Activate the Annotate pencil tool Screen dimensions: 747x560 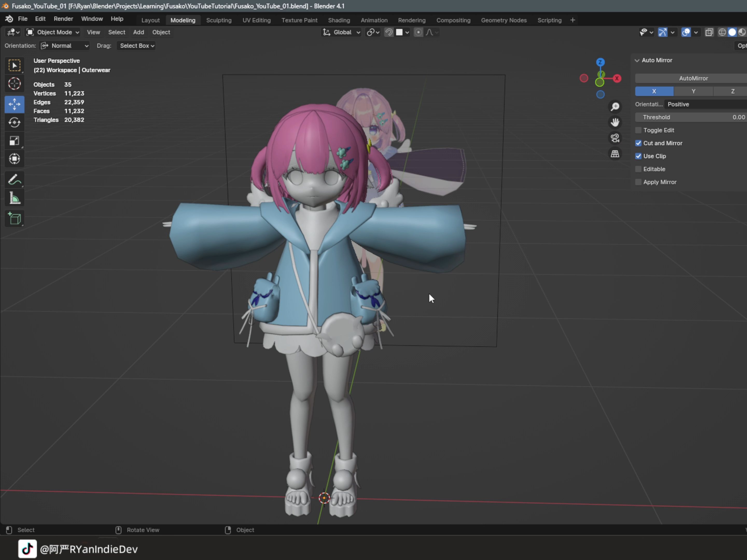click(x=14, y=179)
